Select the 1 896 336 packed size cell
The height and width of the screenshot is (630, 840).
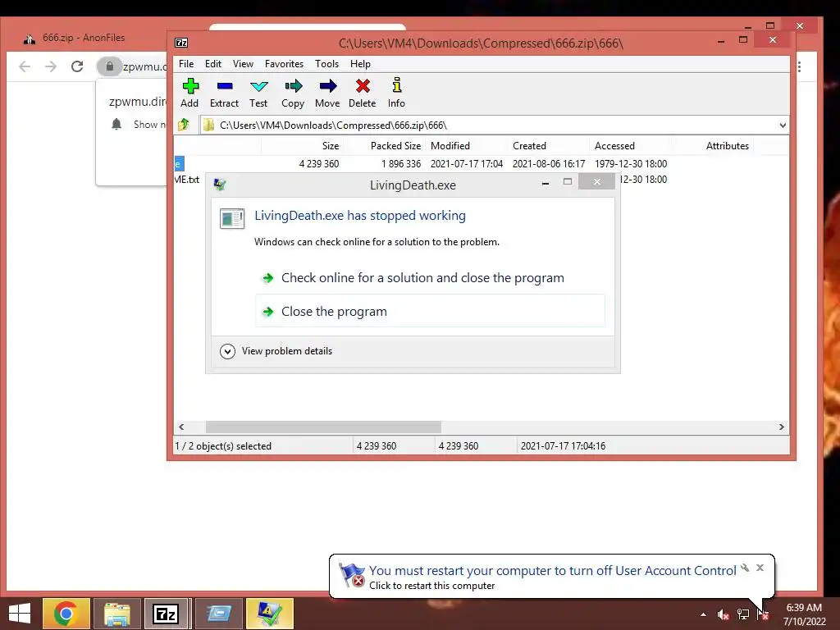point(400,164)
